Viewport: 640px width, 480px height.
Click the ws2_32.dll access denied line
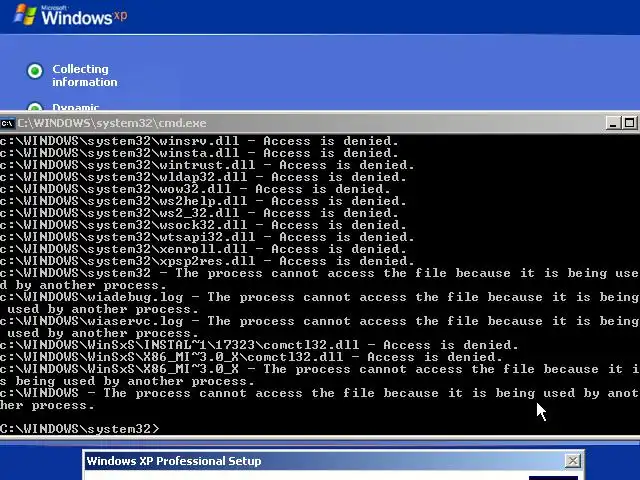coord(199,213)
